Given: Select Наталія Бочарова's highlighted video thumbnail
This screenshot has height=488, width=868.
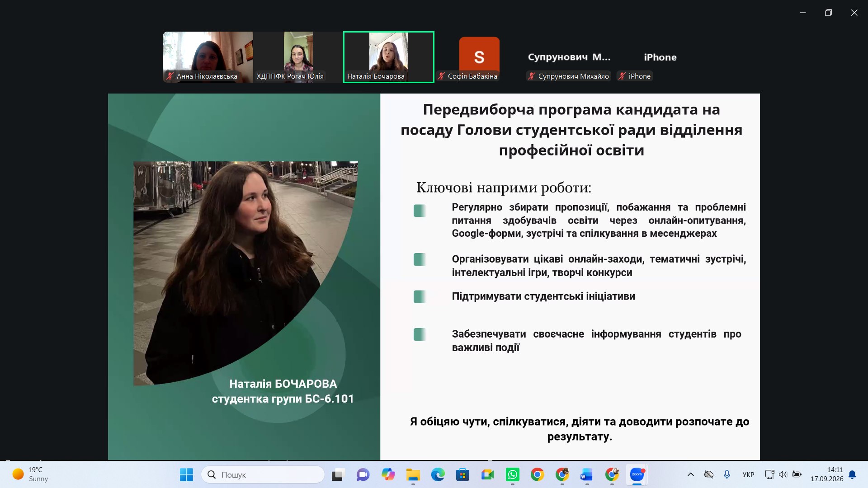Looking at the screenshot, I should [x=389, y=57].
